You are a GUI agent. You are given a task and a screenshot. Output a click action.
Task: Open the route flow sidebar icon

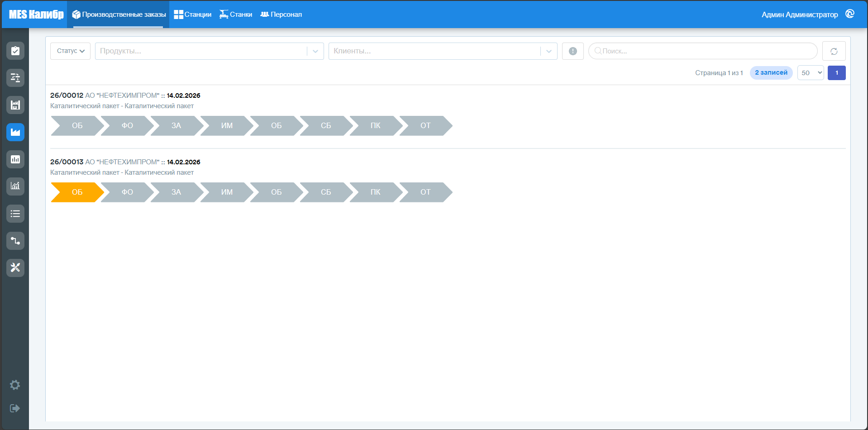[x=15, y=241]
